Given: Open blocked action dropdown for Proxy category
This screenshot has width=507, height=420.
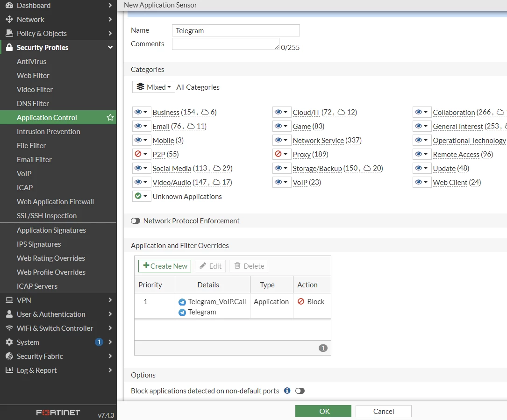Looking at the screenshot, I should pos(282,154).
